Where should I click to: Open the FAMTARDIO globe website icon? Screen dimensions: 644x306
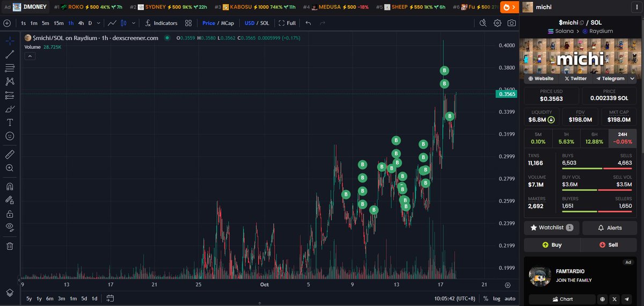click(603, 299)
